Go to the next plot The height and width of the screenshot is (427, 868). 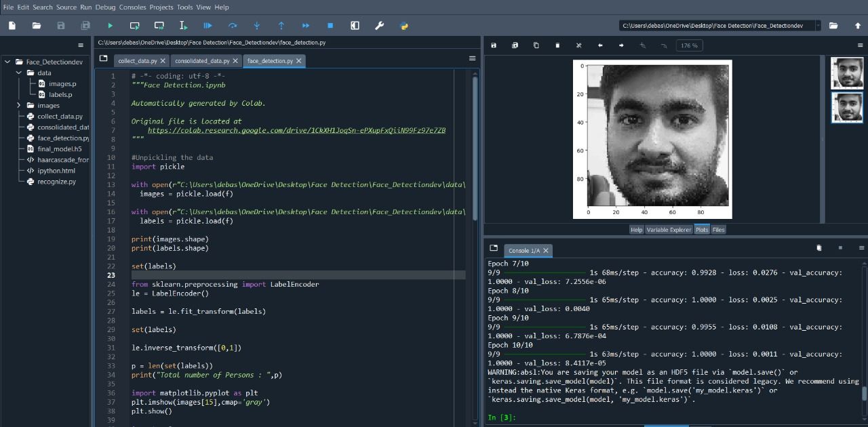[621, 45]
